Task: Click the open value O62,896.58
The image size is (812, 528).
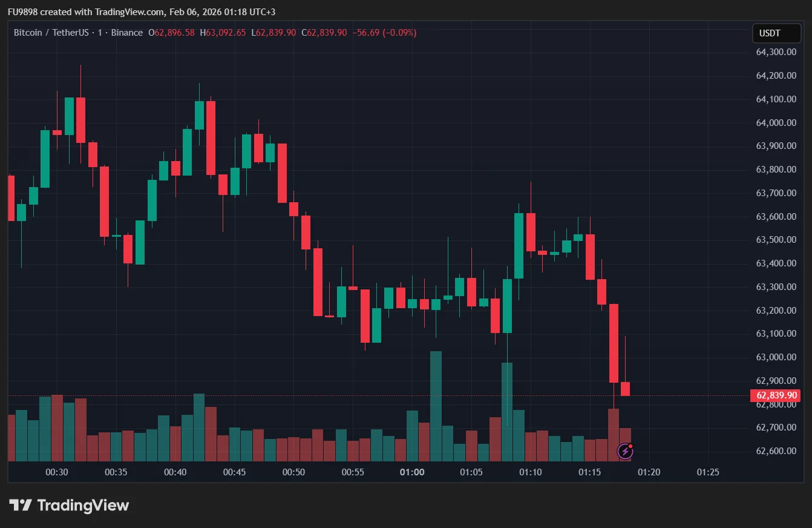Action: pos(172,33)
